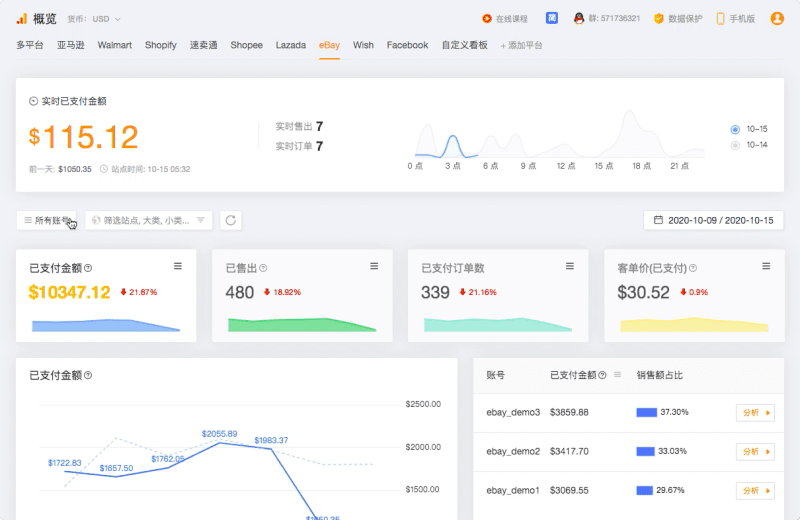Click the mobile version phone icon

pyautogui.click(x=720, y=18)
